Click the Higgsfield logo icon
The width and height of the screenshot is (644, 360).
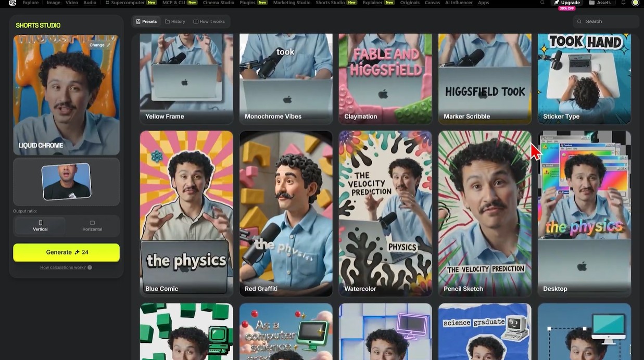point(12,3)
